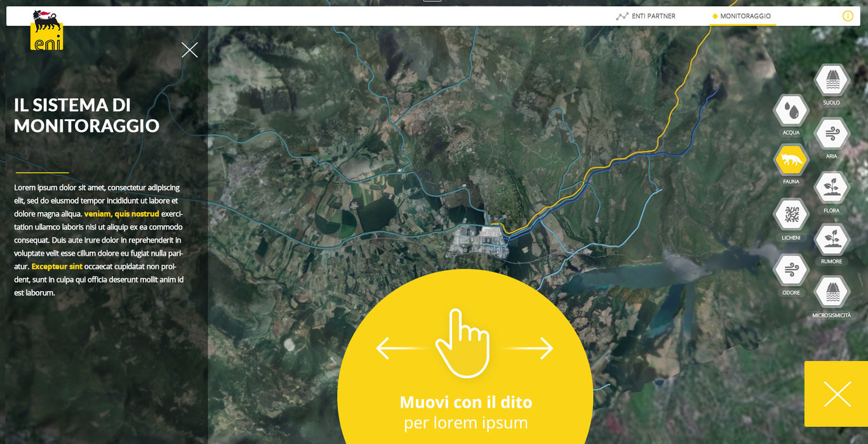Open the Enti Partner tab
The width and height of the screenshot is (868, 444).
coord(646,16)
